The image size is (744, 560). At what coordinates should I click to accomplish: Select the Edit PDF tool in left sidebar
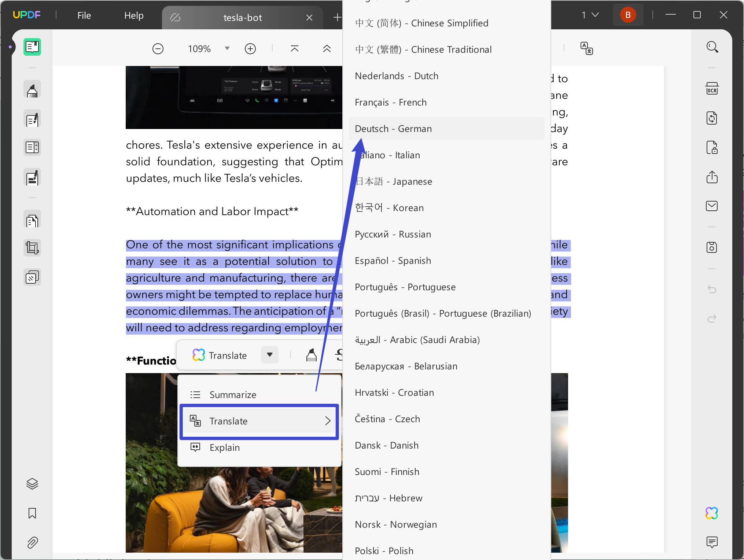tap(32, 119)
